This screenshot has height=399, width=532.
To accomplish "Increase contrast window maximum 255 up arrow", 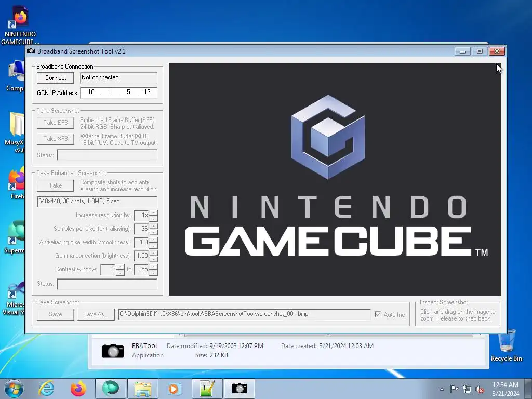I will [153, 267].
